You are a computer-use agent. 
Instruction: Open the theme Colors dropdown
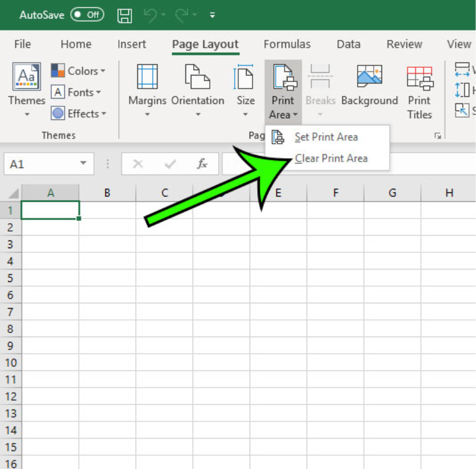[78, 71]
